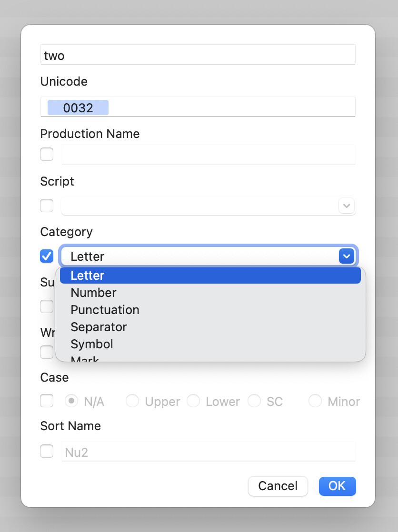Collapse the Category dropdown via its chevron
Screen dimensions: 398x532
[346, 256]
